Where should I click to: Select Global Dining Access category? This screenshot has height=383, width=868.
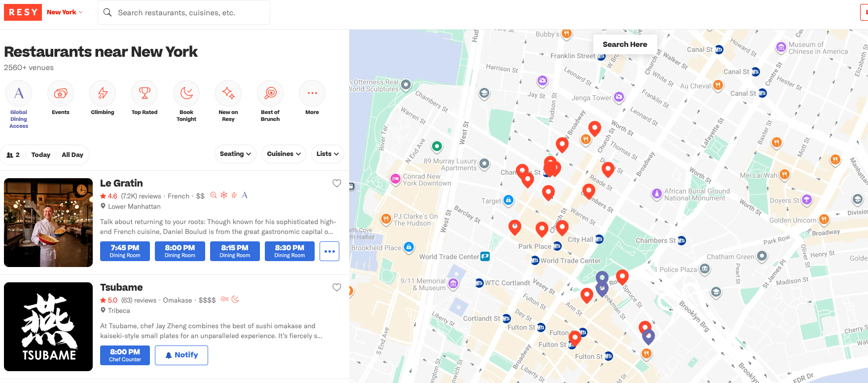tap(19, 93)
